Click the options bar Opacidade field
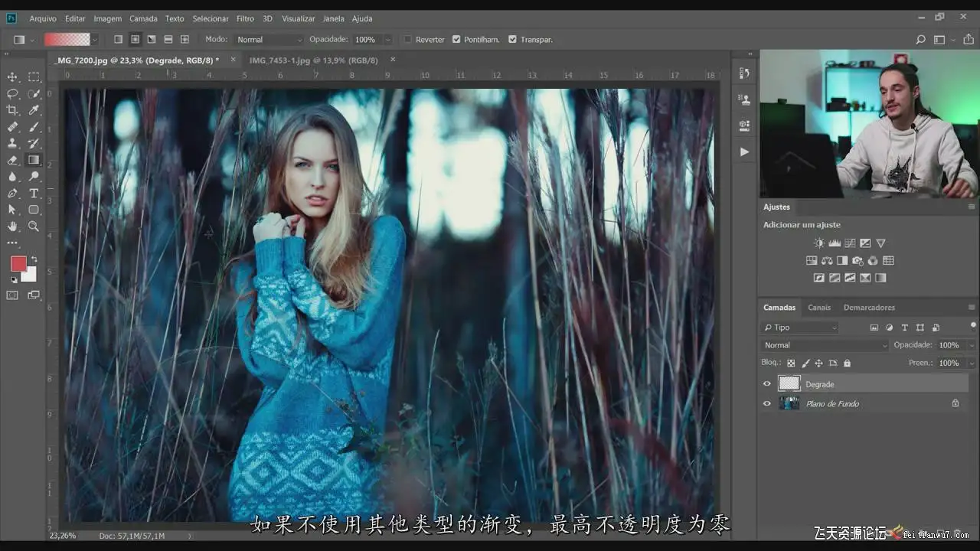980x551 pixels. (365, 39)
